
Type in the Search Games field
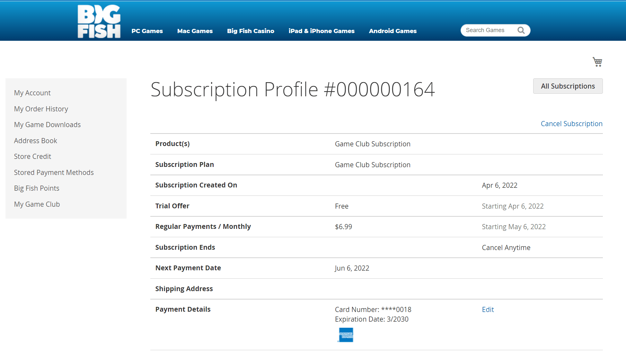pos(488,30)
